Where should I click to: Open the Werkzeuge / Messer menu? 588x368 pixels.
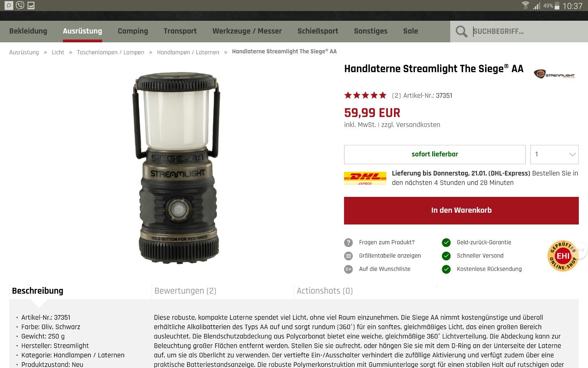(247, 31)
